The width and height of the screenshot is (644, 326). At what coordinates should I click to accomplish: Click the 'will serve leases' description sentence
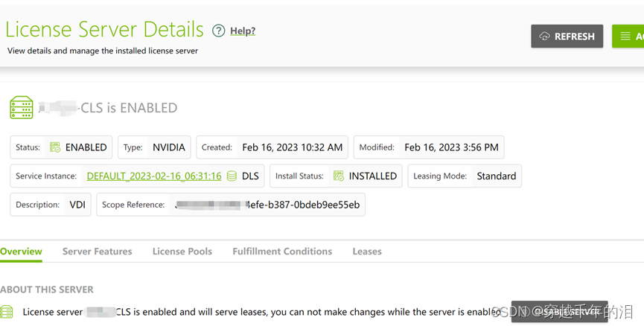click(x=261, y=312)
